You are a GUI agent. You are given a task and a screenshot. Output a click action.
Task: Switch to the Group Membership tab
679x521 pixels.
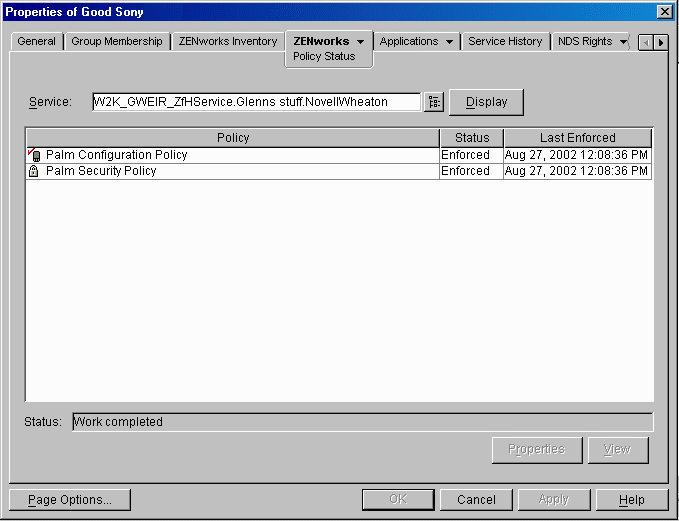(116, 41)
